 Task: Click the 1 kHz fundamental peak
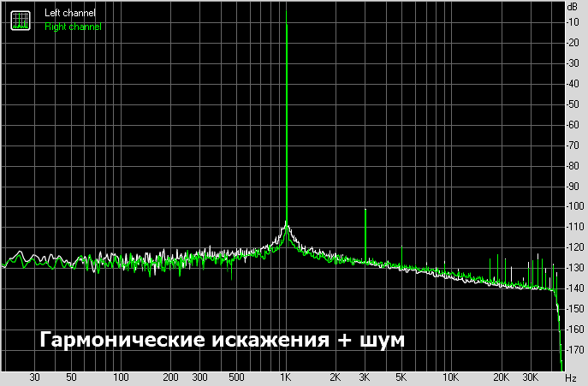[x=287, y=120]
